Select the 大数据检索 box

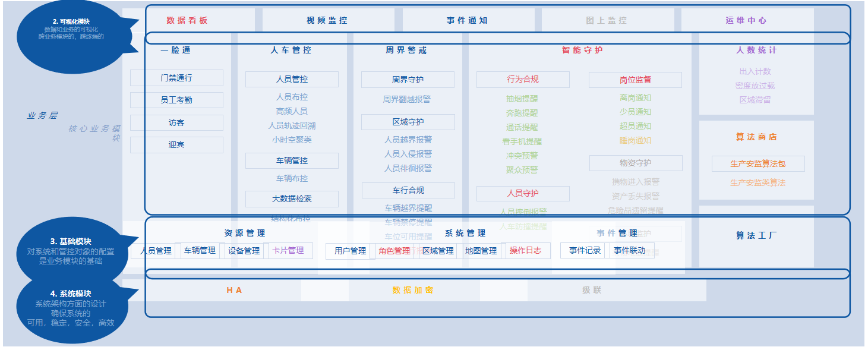pos(292,199)
